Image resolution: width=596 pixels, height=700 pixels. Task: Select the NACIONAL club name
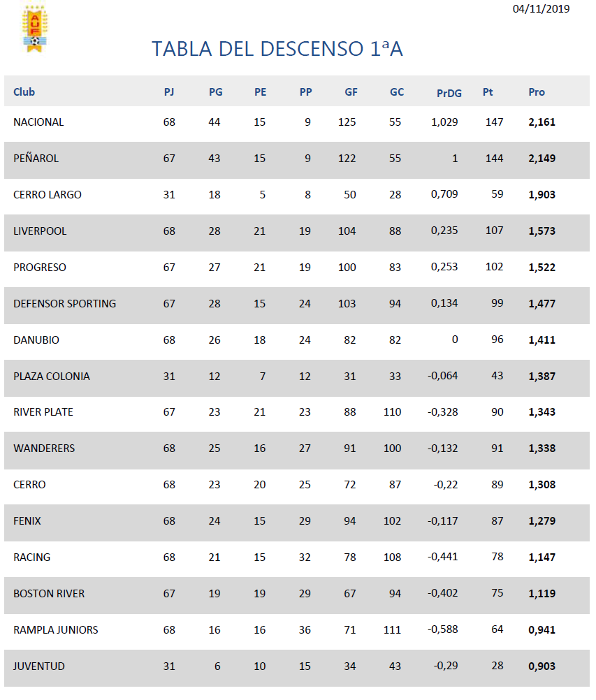point(38,122)
